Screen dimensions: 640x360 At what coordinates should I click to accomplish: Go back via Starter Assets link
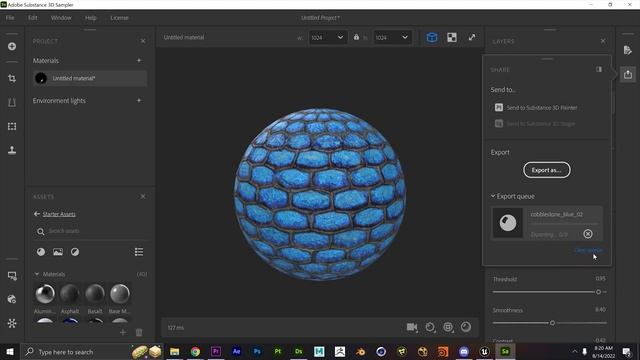pyautogui.click(x=59, y=214)
